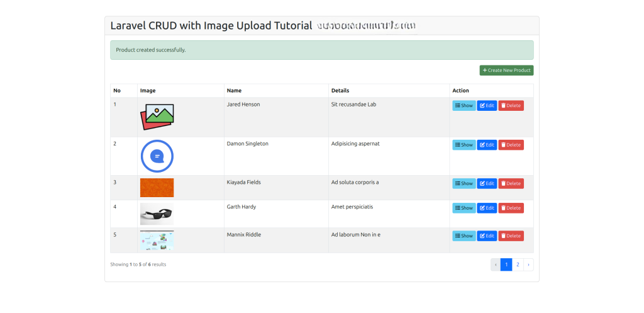Select the name Kiayada Fields
The image size is (644, 313).
tap(243, 182)
